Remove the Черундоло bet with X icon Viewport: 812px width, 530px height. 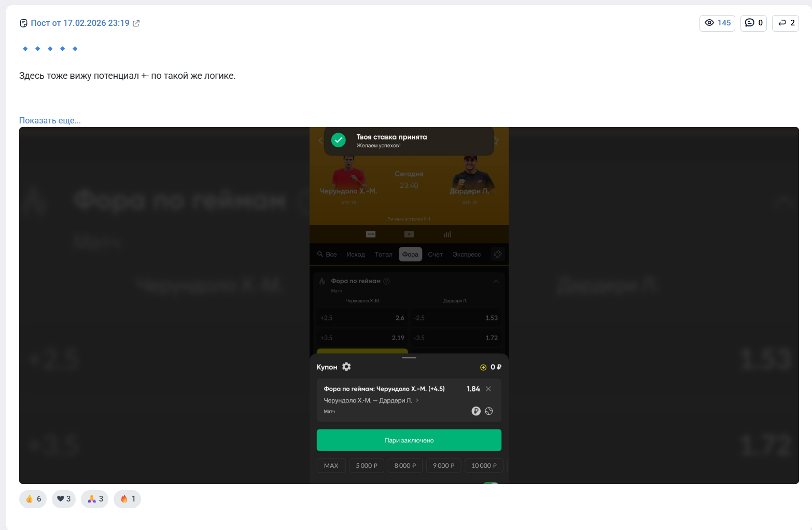coord(488,389)
